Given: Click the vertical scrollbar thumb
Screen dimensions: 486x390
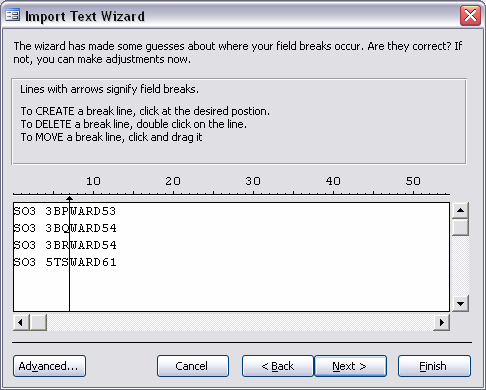Looking at the screenshot, I should coord(460,227).
